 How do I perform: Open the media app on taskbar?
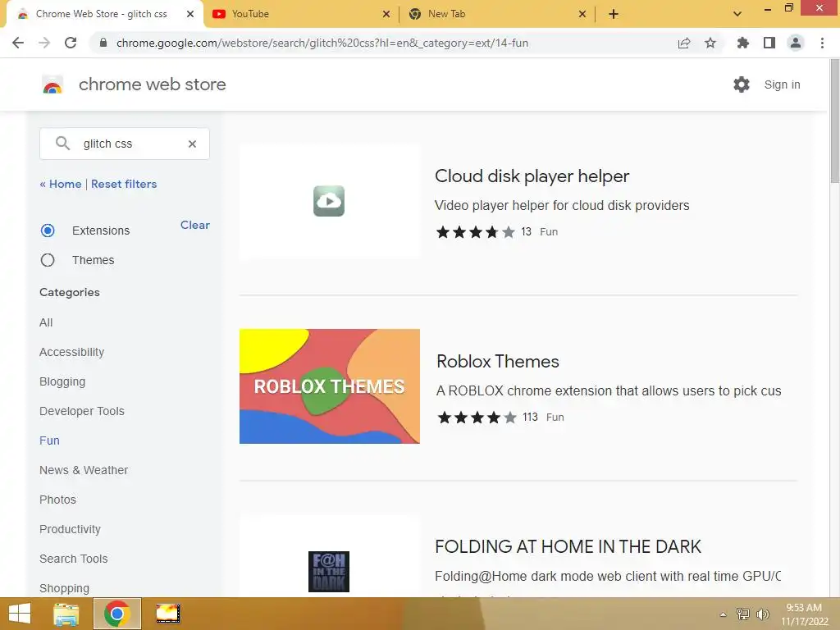click(167, 614)
